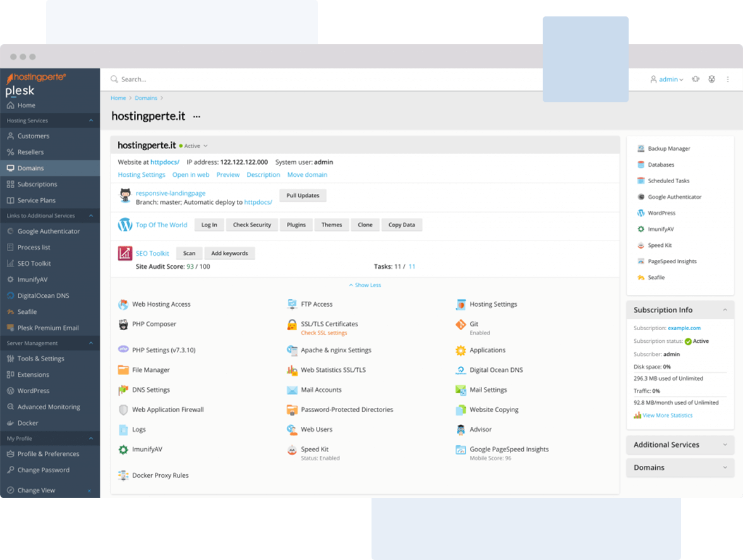Click the Docker icon in the sidebar
Screen dimensions: 743x560
11,423
